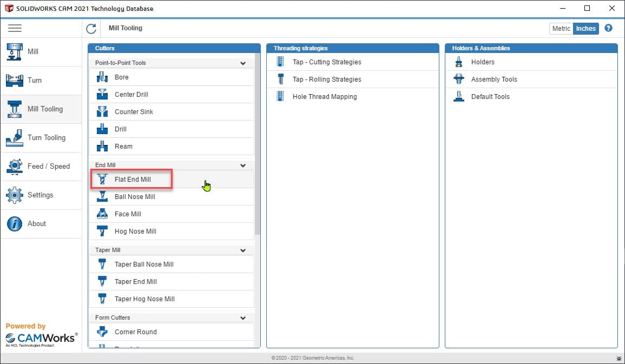Switch units to Inches
The image size is (625, 364).
coord(586,29)
